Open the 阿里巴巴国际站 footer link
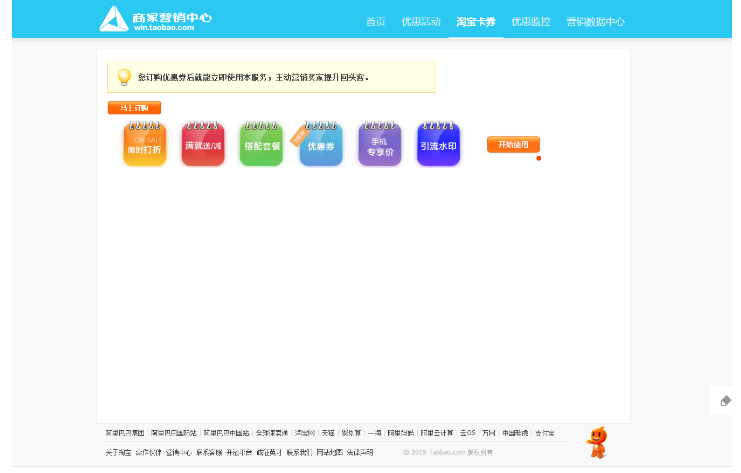This screenshot has height=473, width=741. point(174,433)
